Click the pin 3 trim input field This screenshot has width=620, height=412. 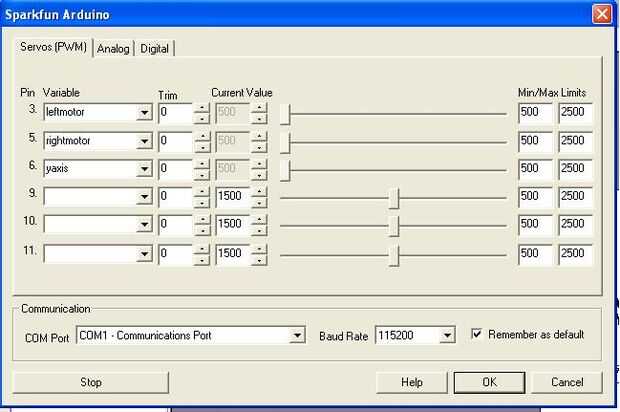coord(176,113)
